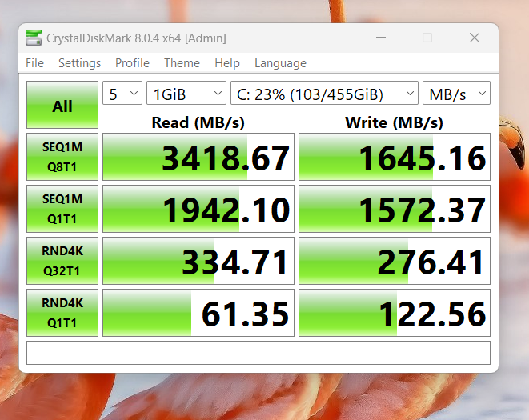Start the RND4K Q1T1 test
Screen dimensions: 529x420
(62, 313)
